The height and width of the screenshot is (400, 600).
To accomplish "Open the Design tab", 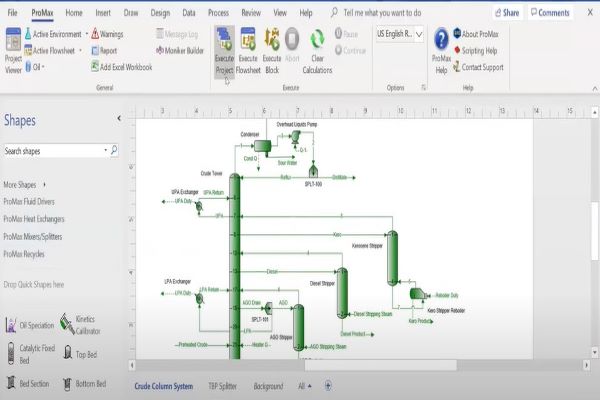I will click(x=160, y=13).
